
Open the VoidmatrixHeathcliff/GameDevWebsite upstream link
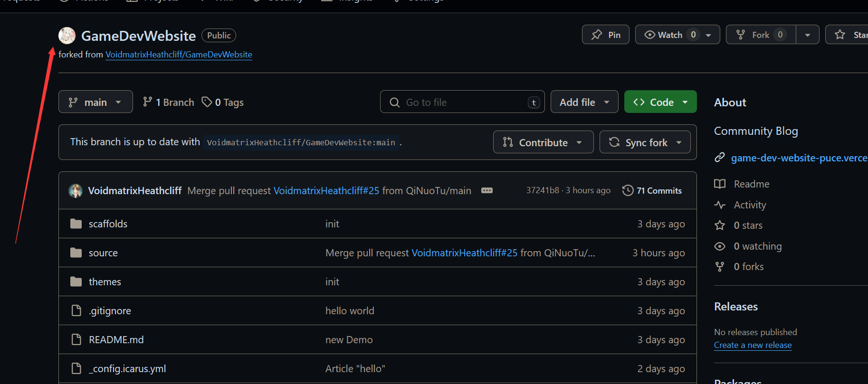[179, 55]
